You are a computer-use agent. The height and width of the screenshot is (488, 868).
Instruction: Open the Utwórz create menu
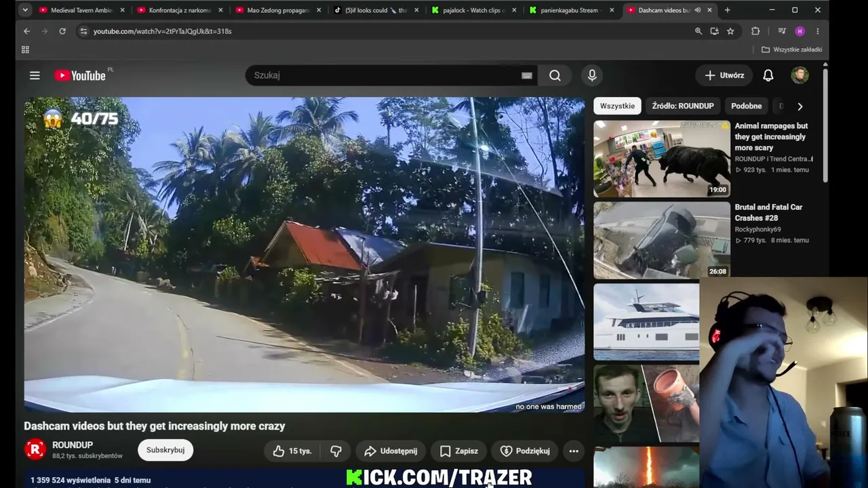724,75
